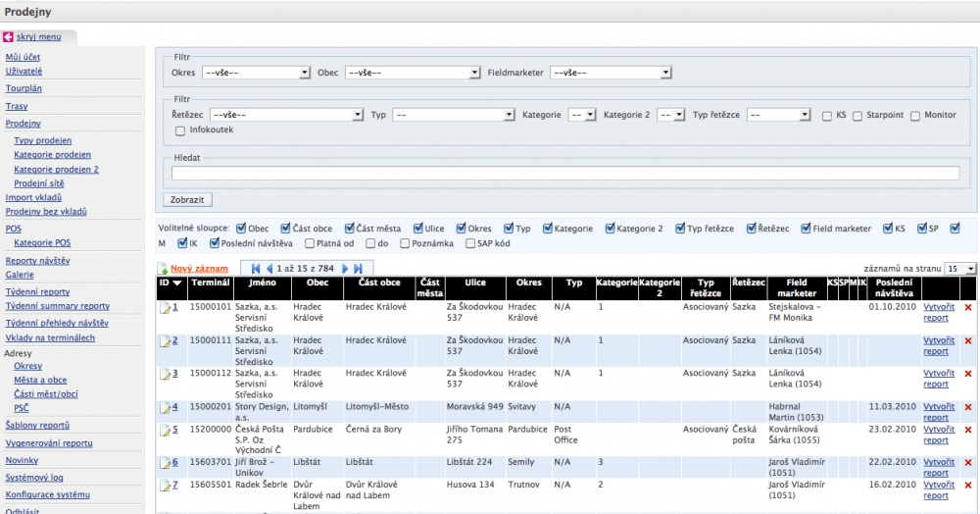The height and width of the screenshot is (514, 980).
Task: Open the Kategorie 2 filter dropdown
Action: pos(671,115)
